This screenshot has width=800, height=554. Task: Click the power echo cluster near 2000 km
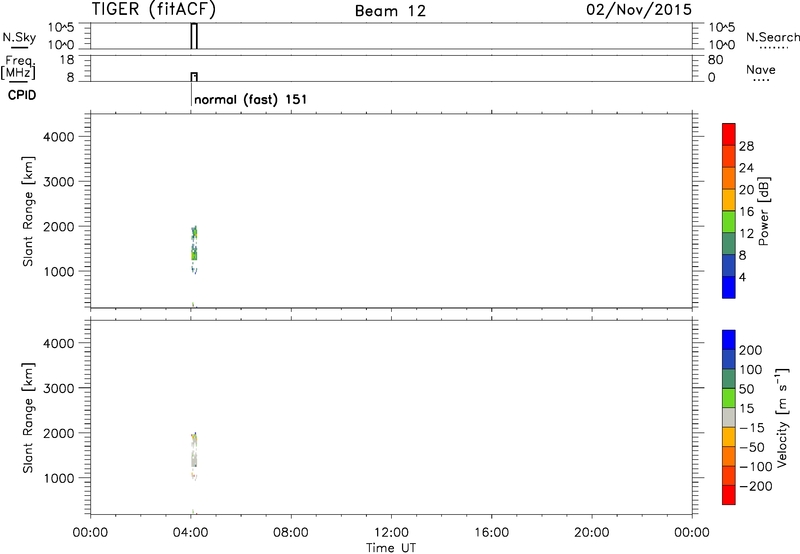pos(194,233)
